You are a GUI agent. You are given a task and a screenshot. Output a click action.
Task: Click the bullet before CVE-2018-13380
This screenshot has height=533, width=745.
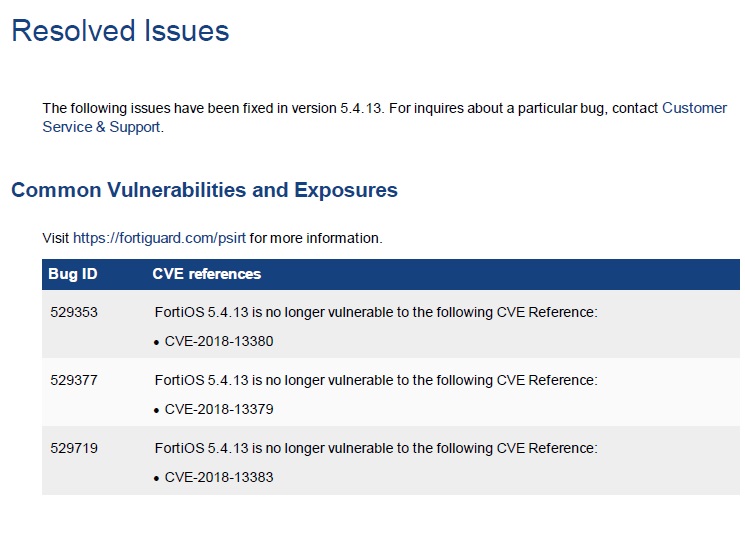157,342
